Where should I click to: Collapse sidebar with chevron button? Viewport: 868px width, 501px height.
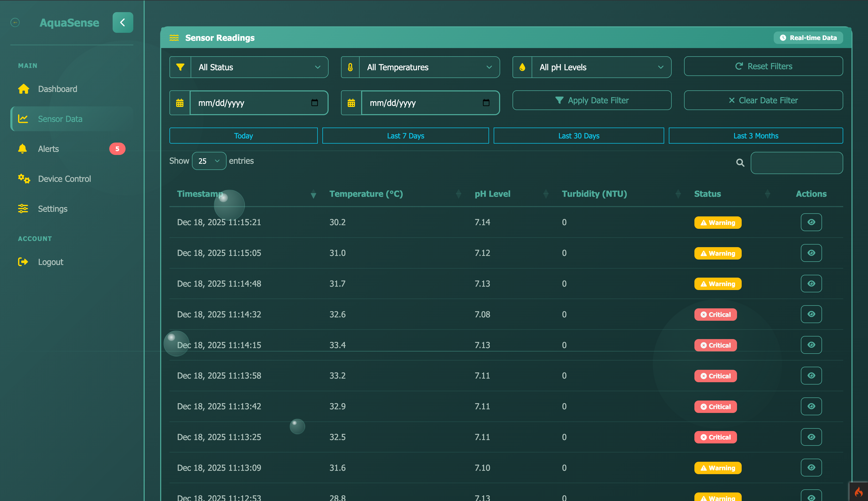122,23
